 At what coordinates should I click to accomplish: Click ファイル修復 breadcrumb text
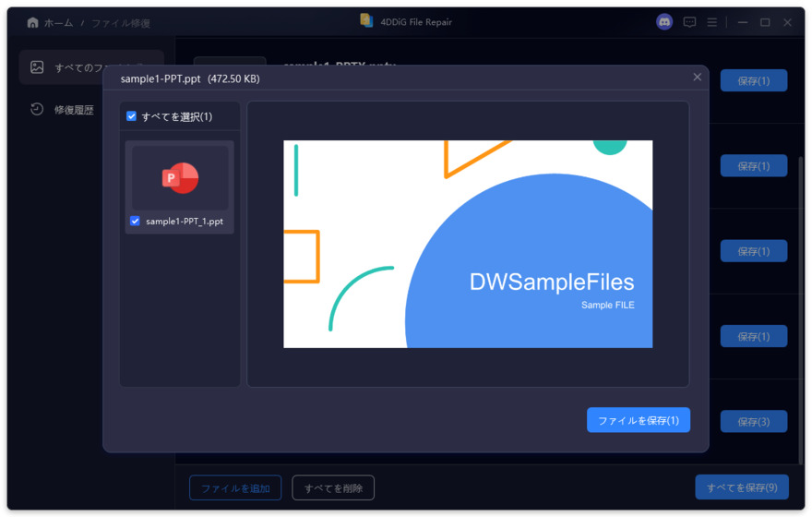(121, 23)
